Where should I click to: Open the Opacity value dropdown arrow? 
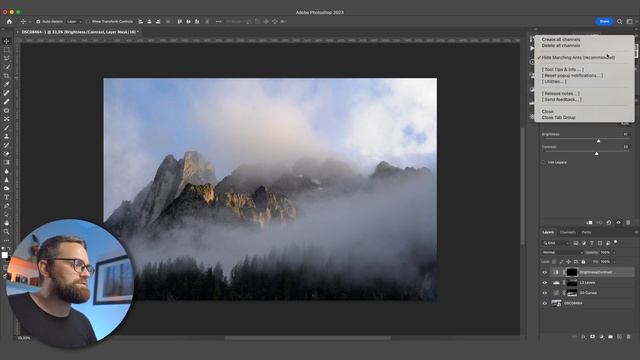614,252
